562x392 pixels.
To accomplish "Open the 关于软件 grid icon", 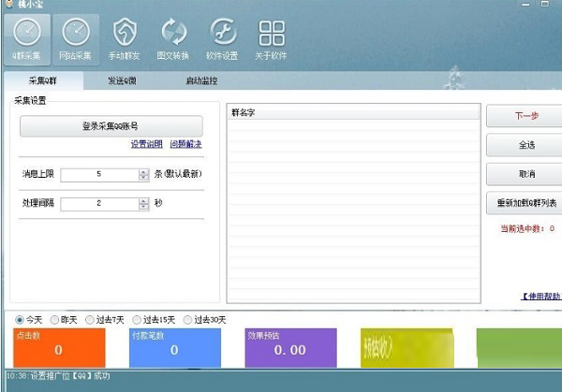I will [x=272, y=37].
